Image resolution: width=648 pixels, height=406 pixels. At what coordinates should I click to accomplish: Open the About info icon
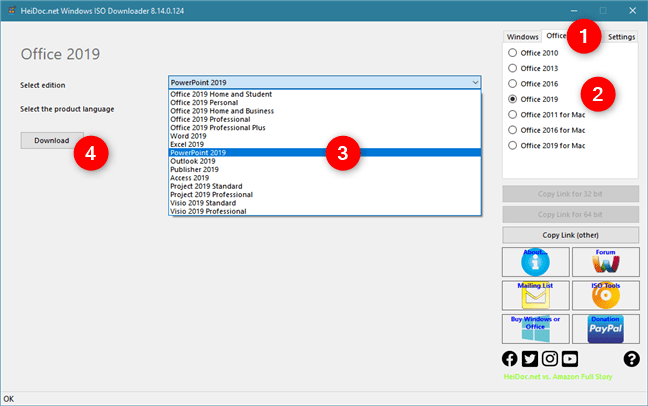tap(536, 262)
